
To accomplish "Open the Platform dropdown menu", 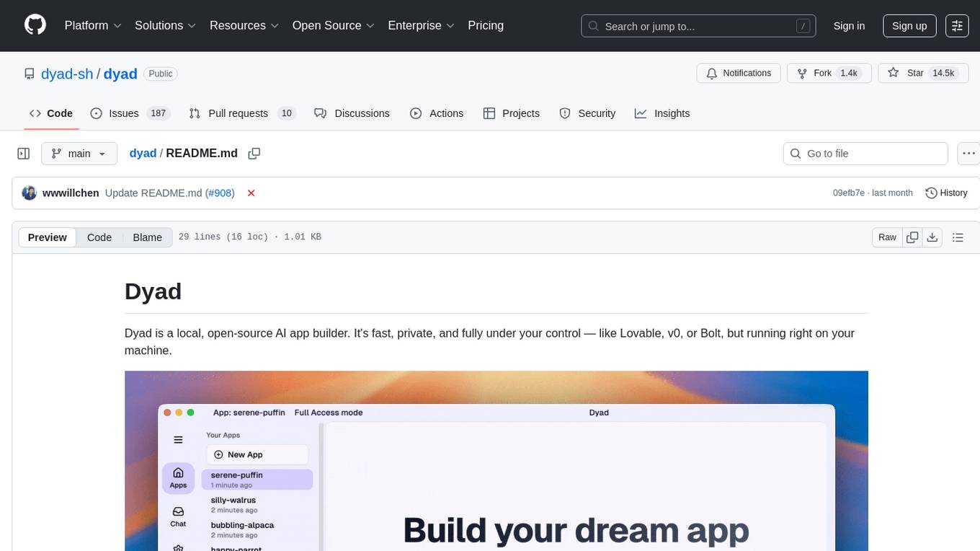I will (x=93, y=25).
